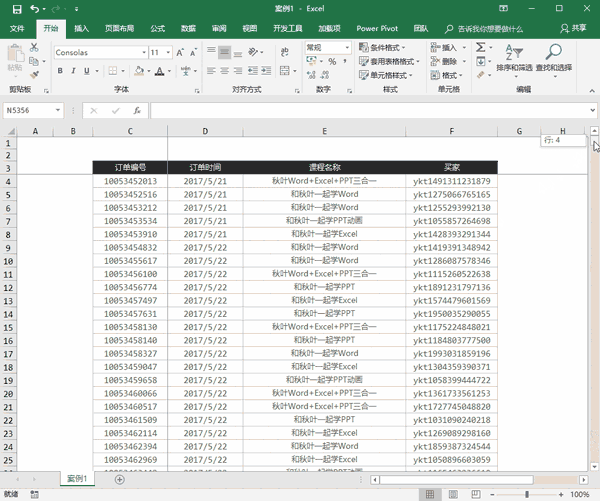Align text left
Screen dimensions: 600x501
pyautogui.click(x=211, y=71)
